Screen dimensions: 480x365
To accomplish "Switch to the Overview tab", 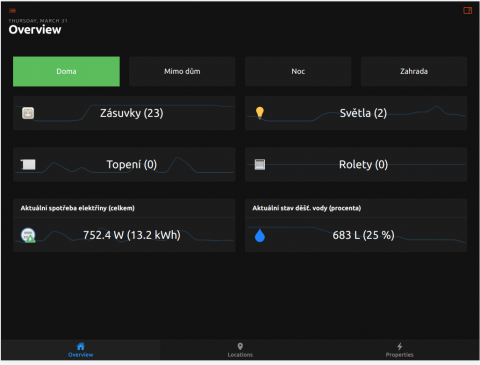I will [x=81, y=350].
